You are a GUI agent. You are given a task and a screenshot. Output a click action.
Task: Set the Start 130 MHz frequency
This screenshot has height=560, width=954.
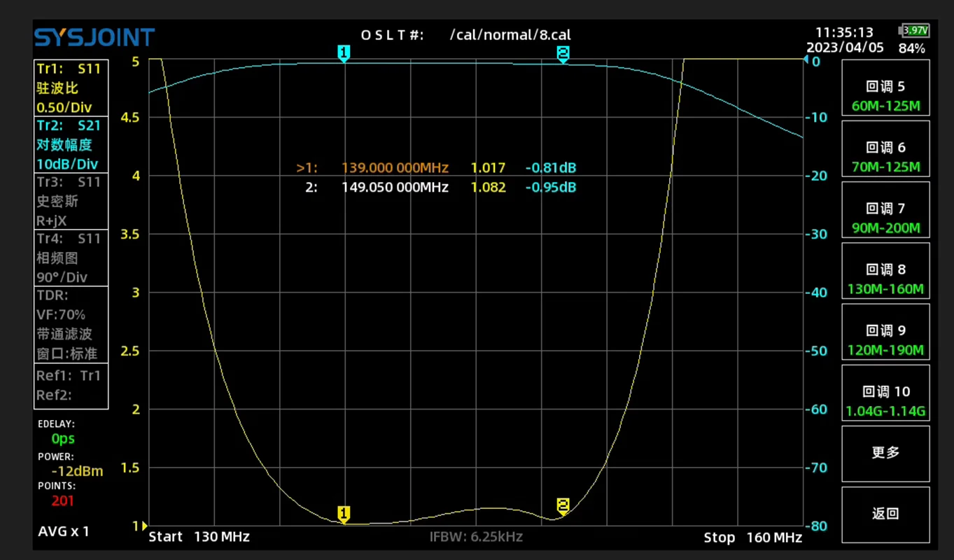[x=199, y=538]
